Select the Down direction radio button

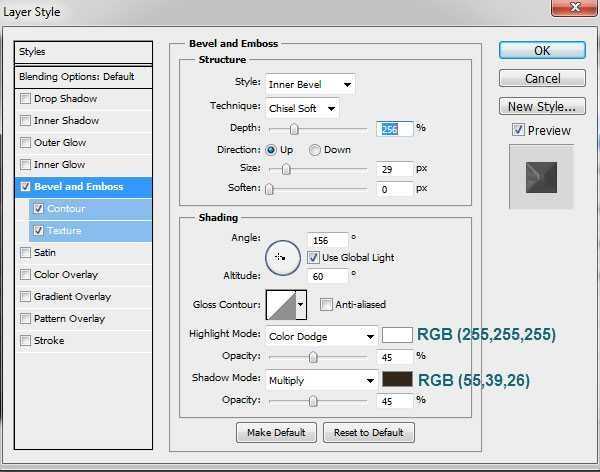pos(315,150)
